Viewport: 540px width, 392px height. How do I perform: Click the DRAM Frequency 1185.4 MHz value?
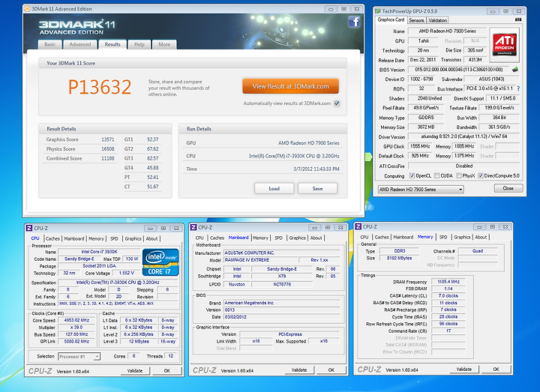point(448,282)
